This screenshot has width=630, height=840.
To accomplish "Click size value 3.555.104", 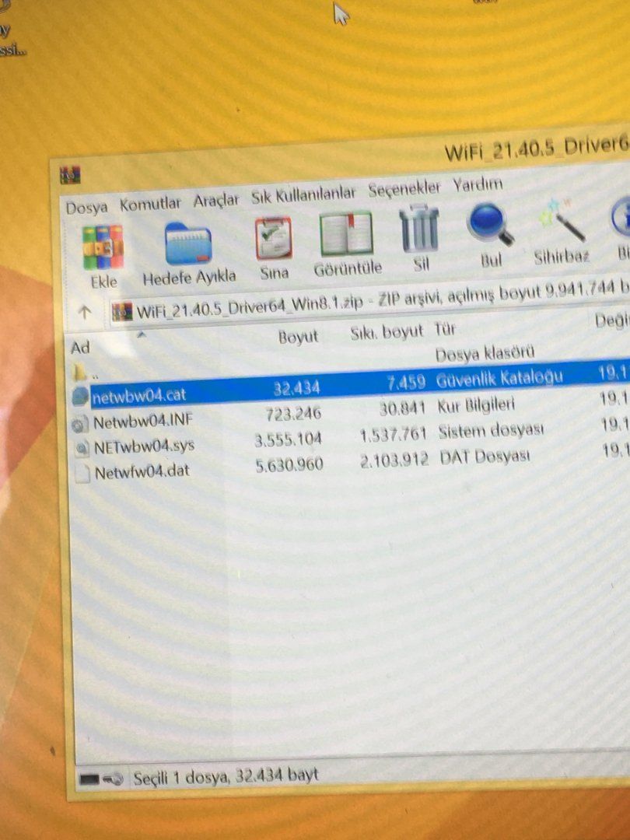I will click(289, 439).
